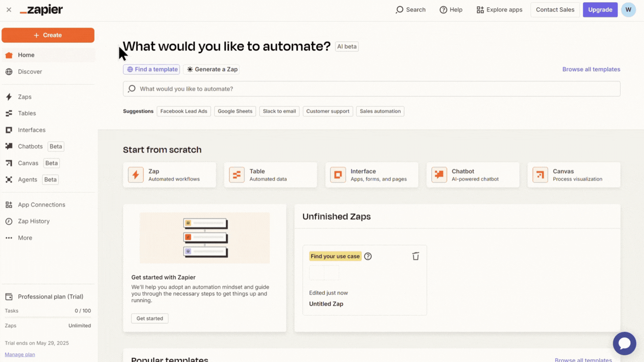Open Agents in the sidebar
The height and width of the screenshot is (362, 644).
[48, 180]
